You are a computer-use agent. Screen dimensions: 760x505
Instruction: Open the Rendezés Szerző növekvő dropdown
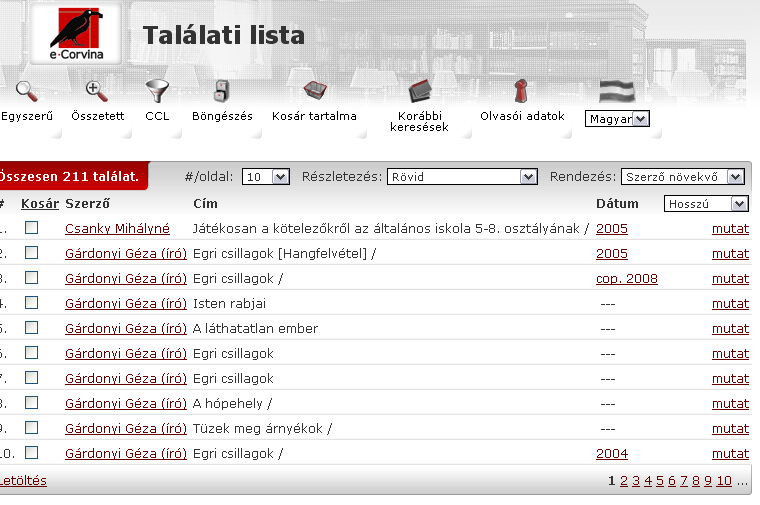682,177
